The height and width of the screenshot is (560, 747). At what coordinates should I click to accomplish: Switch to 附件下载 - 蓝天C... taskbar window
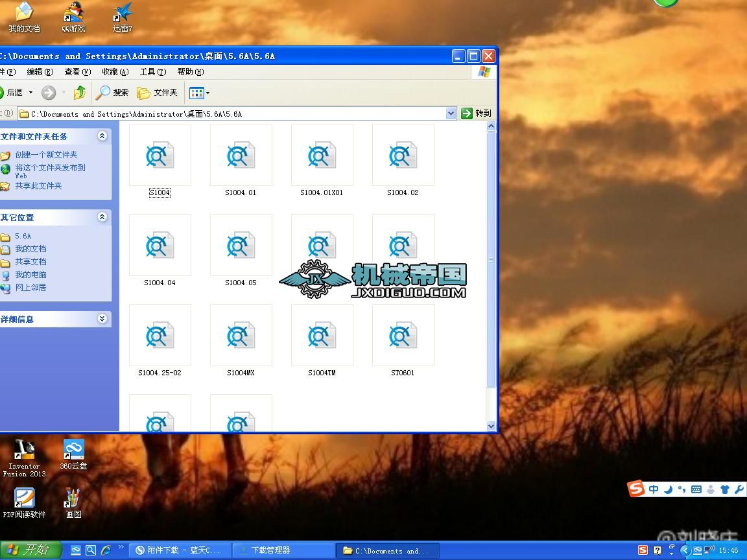coord(180,550)
